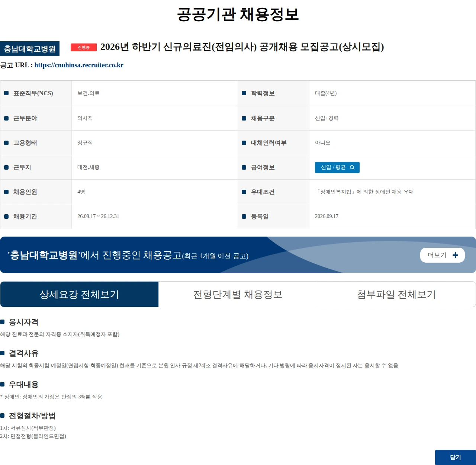Open the cnuhinsa.recruiter.co.kr announcement link
The width and height of the screenshot is (476, 465).
79,65
